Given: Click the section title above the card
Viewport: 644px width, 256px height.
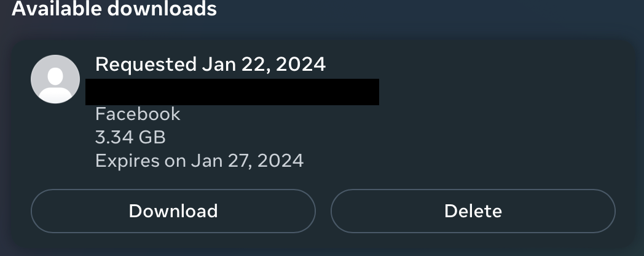Looking at the screenshot, I should (114, 8).
